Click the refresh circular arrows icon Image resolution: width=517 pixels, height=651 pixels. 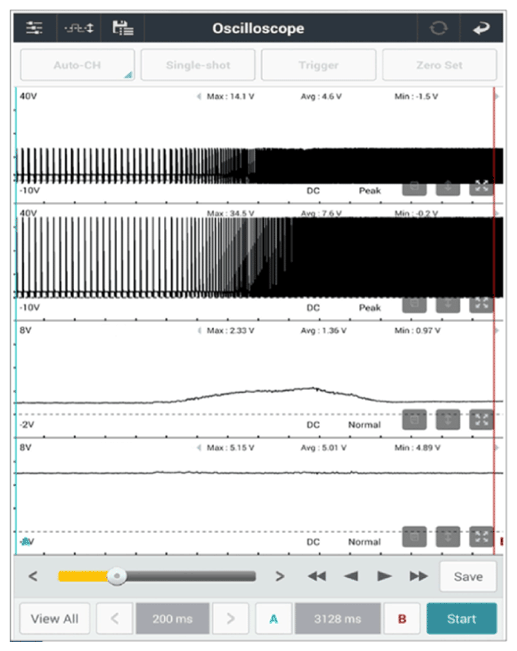(438, 28)
